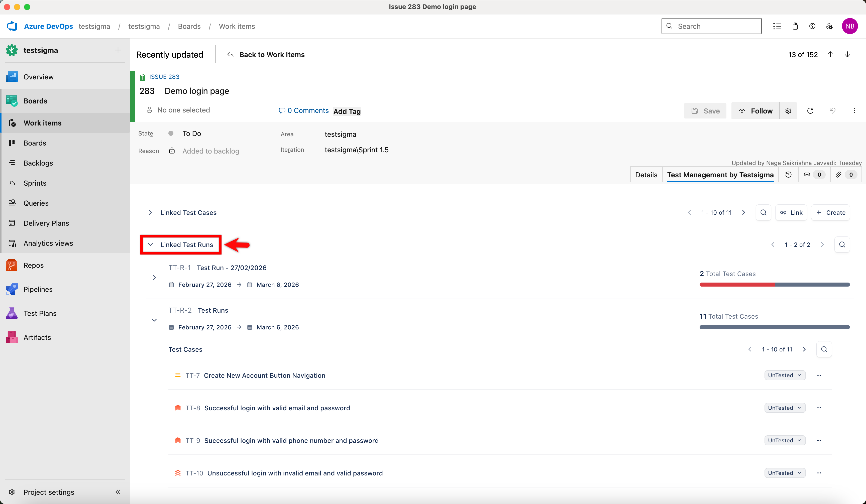Open Backlogs in the sidebar

[65, 163]
